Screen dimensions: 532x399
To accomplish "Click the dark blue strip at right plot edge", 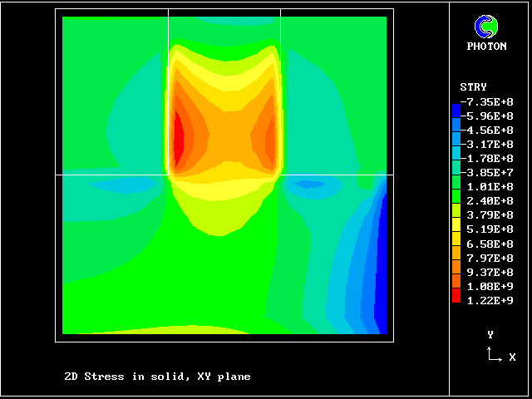I will pyautogui.click(x=382, y=266).
